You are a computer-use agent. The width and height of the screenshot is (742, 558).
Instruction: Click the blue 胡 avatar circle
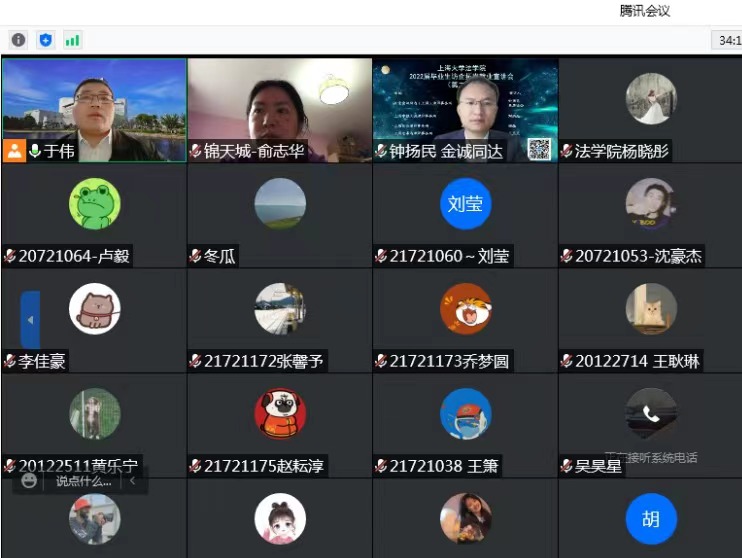(x=651, y=519)
